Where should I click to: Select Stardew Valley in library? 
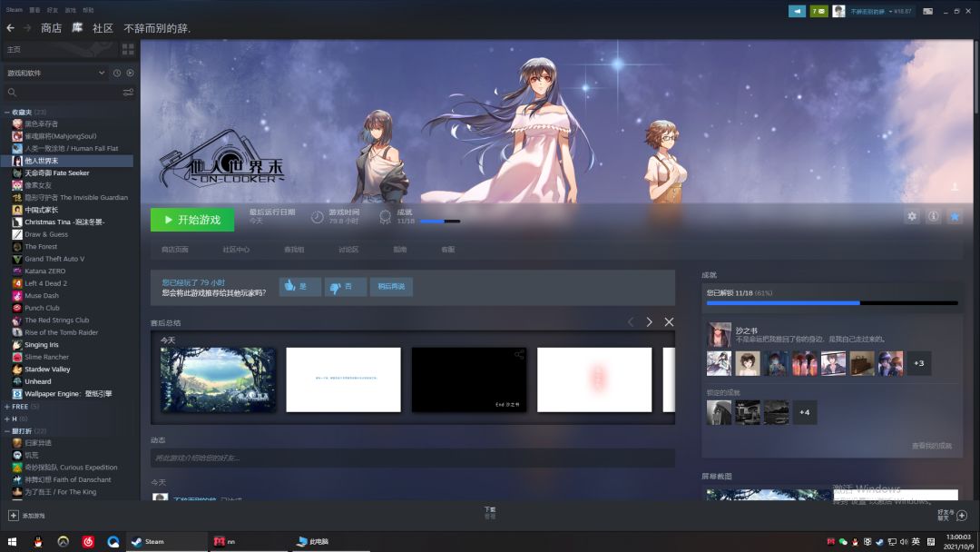point(47,370)
